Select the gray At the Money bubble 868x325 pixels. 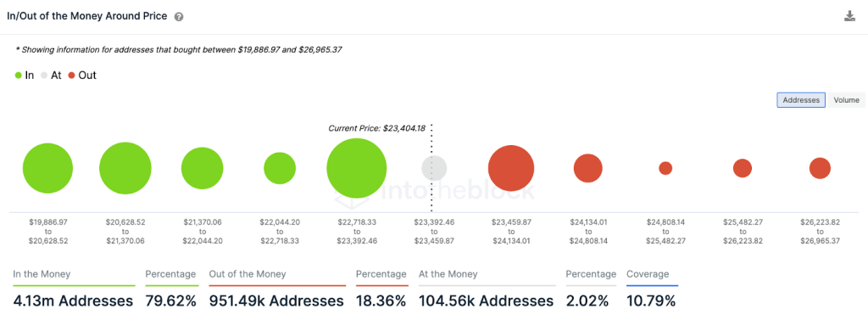click(434, 168)
